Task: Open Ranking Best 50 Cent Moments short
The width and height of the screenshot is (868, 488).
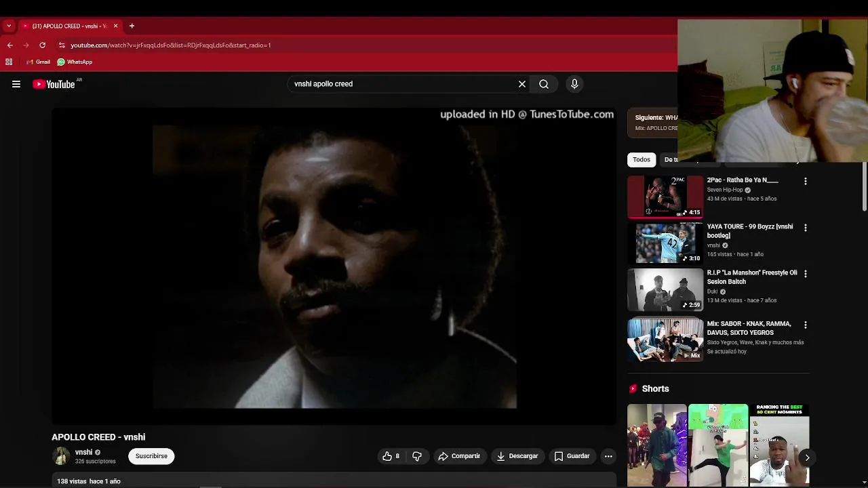Action: pyautogui.click(x=779, y=445)
